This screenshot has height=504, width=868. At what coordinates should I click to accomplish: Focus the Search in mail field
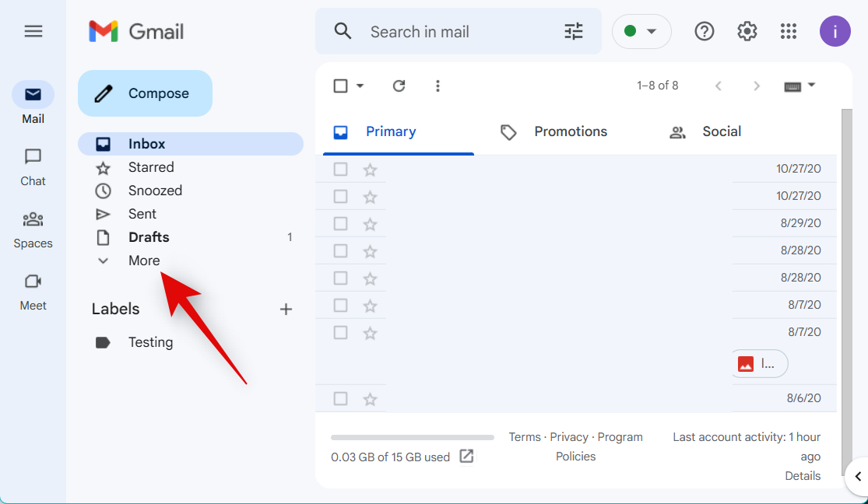click(x=459, y=32)
